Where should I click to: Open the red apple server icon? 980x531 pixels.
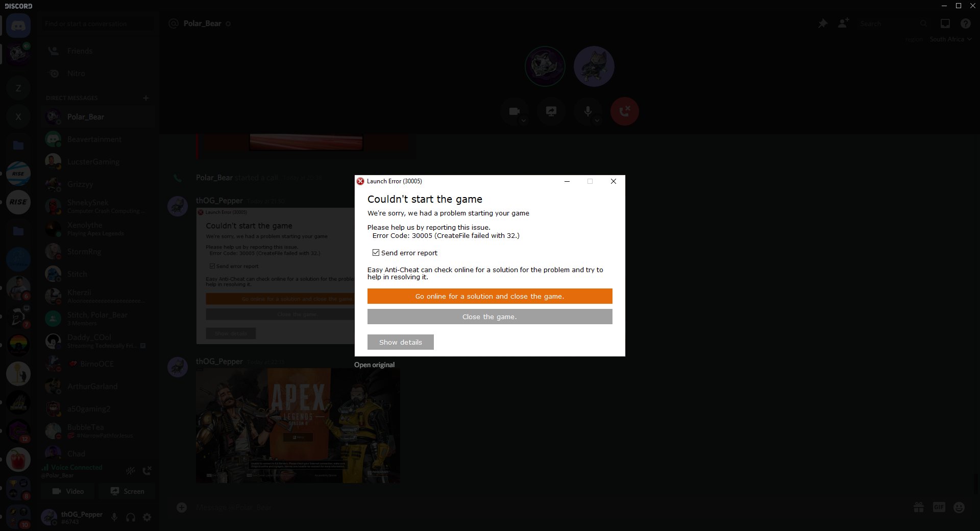[x=18, y=460]
